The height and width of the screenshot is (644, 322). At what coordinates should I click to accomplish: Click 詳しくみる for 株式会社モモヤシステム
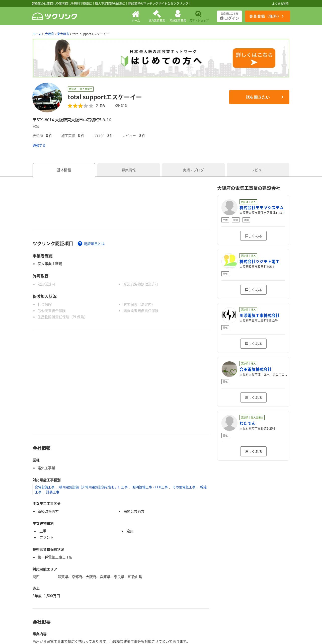click(253, 236)
